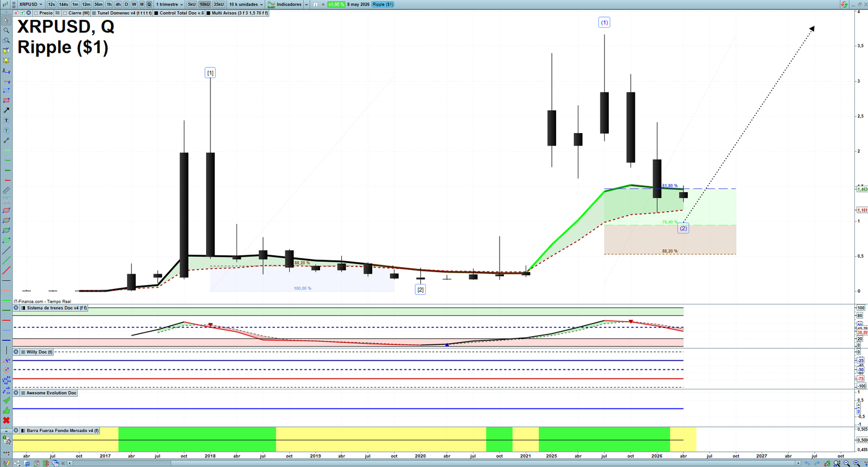
Task: Click the Ripple ($1) label button
Action: pos(383,4)
